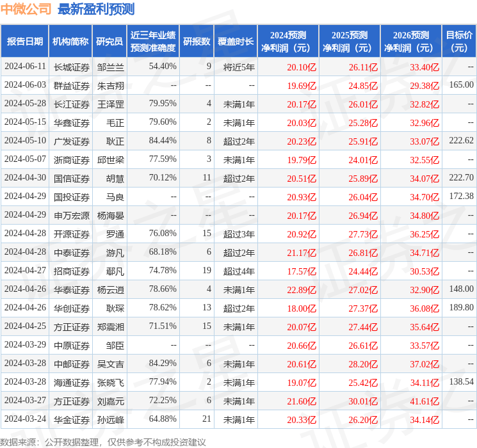The width and height of the screenshot is (477, 448).
Task: Click analyst name 吴文吉
Action: coord(111,364)
